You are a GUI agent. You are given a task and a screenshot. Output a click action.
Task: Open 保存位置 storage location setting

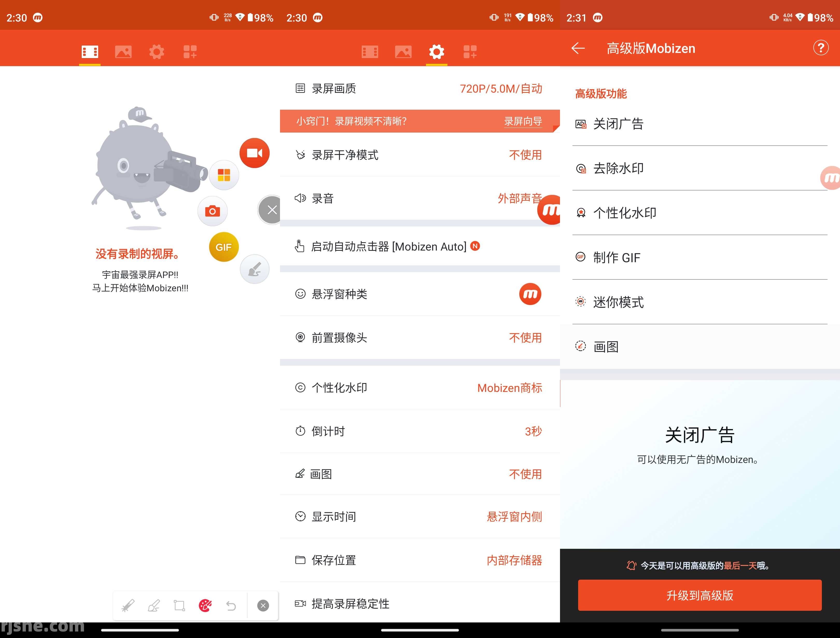pyautogui.click(x=420, y=560)
